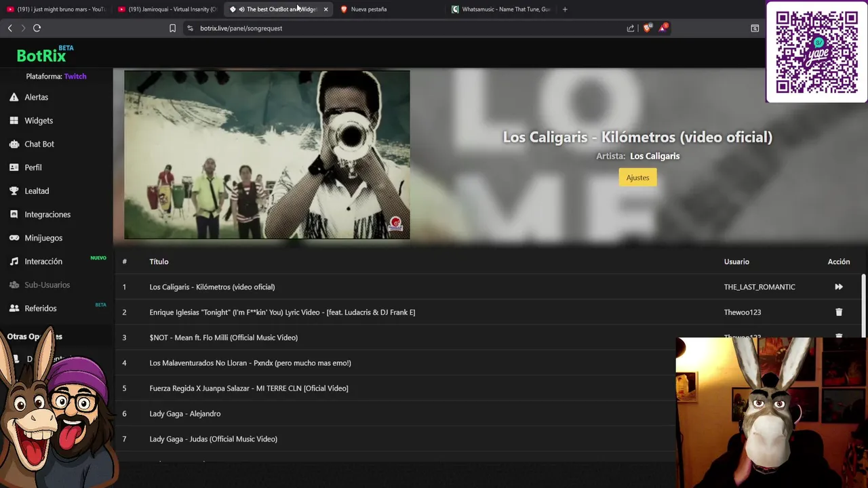Click the song queue scrollbar
Screen dimensions: 868x488
[863, 305]
